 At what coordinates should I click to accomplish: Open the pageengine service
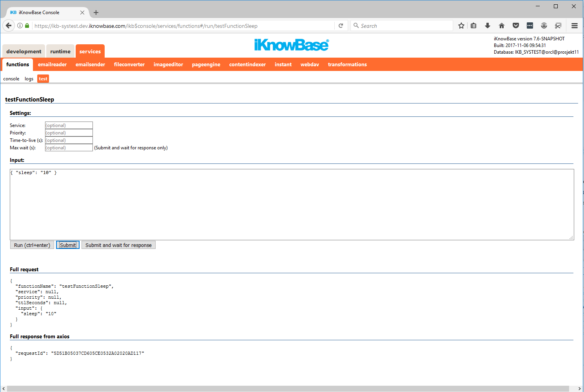206,65
